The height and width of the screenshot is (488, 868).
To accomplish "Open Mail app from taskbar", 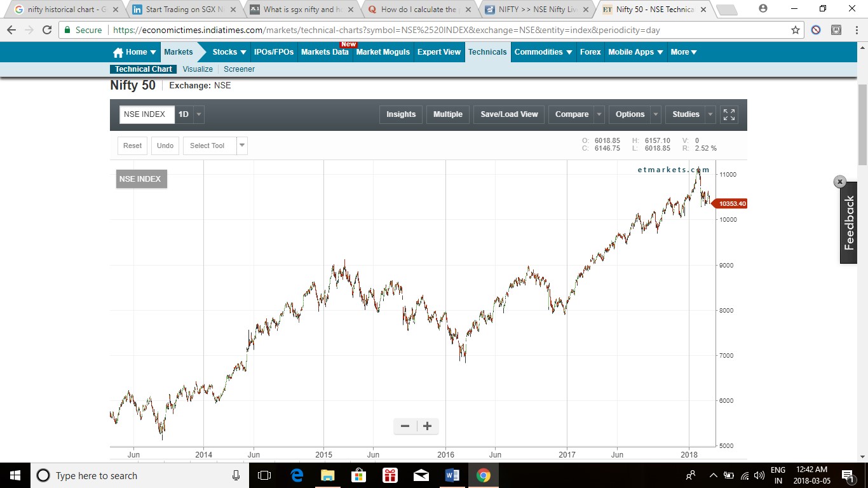I will [x=421, y=475].
